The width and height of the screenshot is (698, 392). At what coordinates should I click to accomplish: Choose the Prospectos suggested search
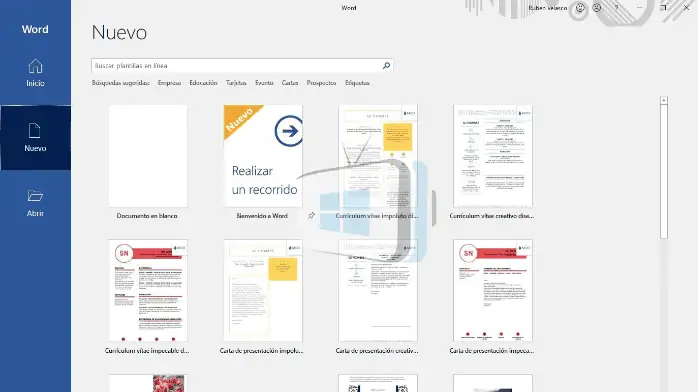tap(321, 83)
